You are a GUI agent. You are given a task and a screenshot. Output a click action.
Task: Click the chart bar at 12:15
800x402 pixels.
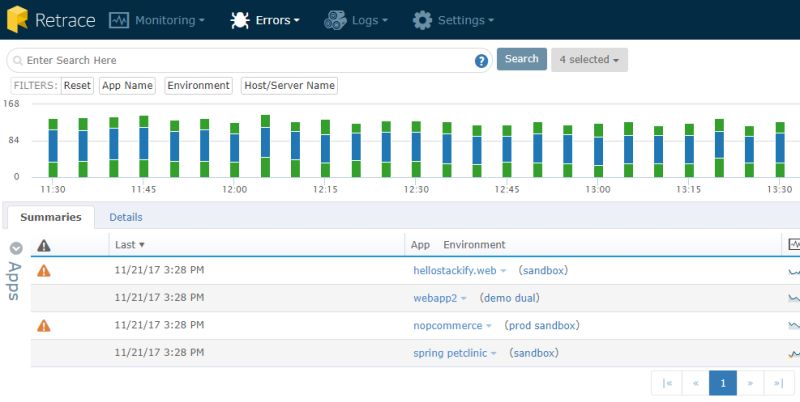coord(326,148)
